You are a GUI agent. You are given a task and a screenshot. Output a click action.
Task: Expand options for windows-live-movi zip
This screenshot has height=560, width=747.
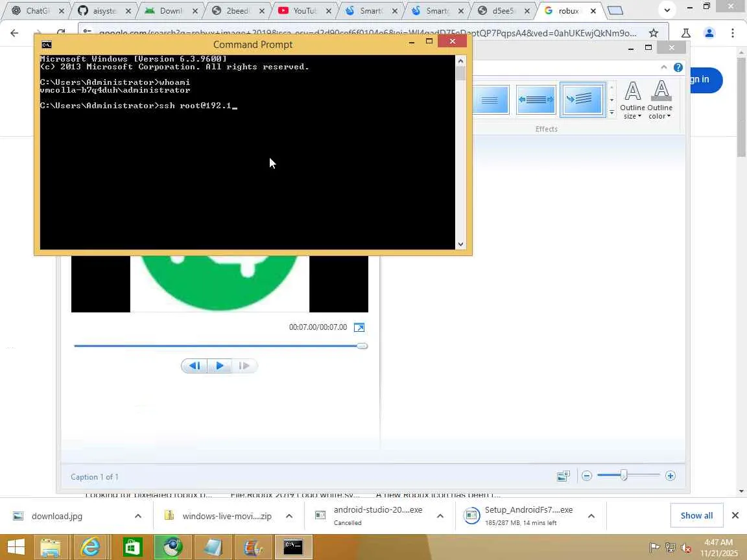289,516
